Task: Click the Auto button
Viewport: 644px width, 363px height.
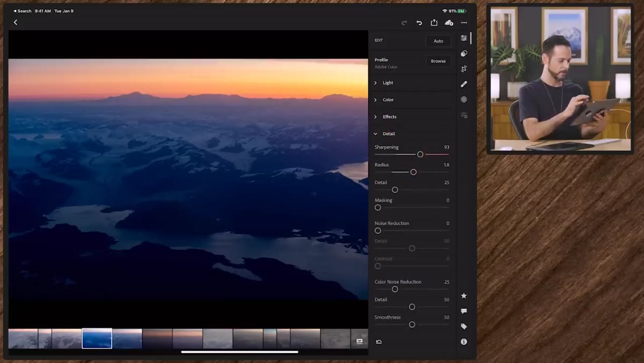Action: pyautogui.click(x=438, y=41)
